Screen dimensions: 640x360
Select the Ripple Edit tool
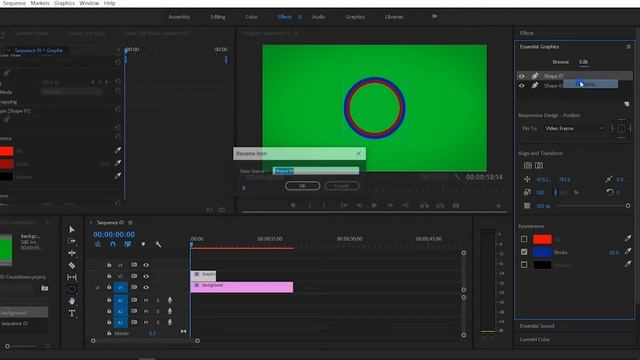(72, 253)
